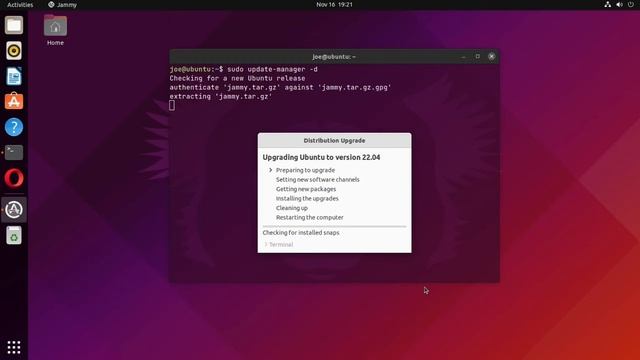Open the volume icon in top bar
The width and height of the screenshot is (640, 360).
click(x=619, y=4)
